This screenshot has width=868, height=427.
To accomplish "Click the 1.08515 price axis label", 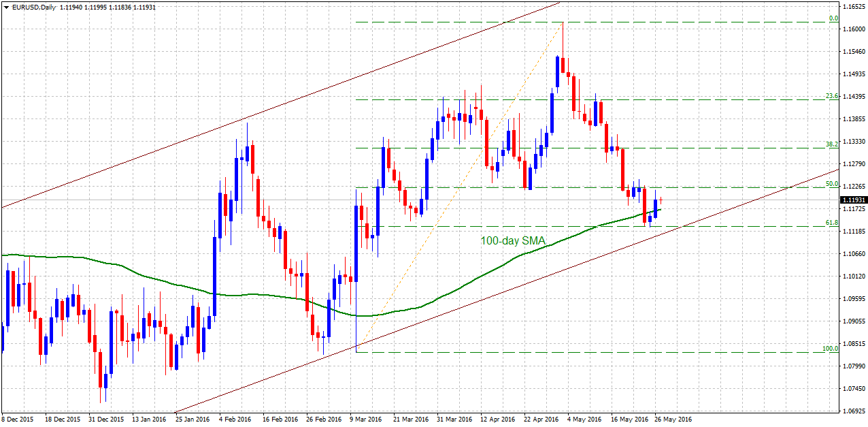I will click(853, 344).
